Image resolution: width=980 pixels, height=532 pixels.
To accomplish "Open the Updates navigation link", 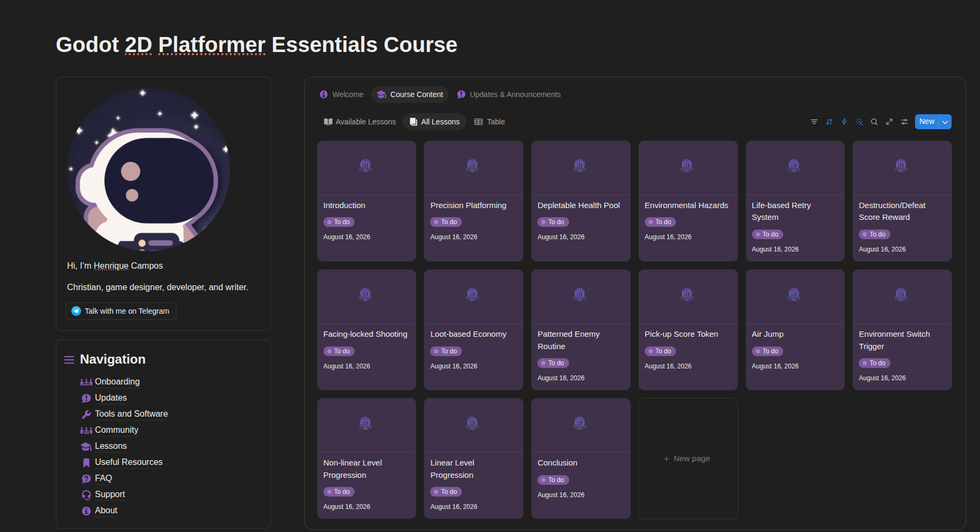I will pos(111,398).
